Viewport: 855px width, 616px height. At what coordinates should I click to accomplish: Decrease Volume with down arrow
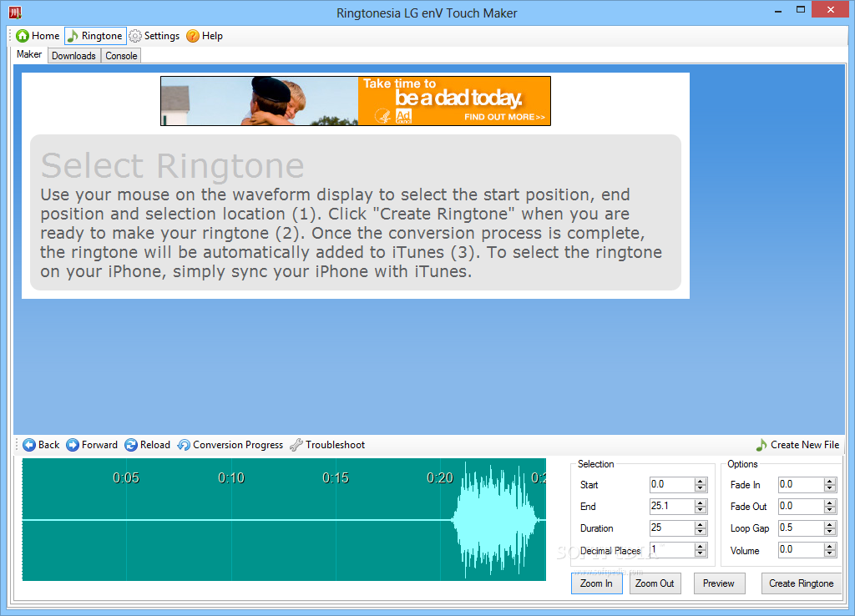[830, 553]
